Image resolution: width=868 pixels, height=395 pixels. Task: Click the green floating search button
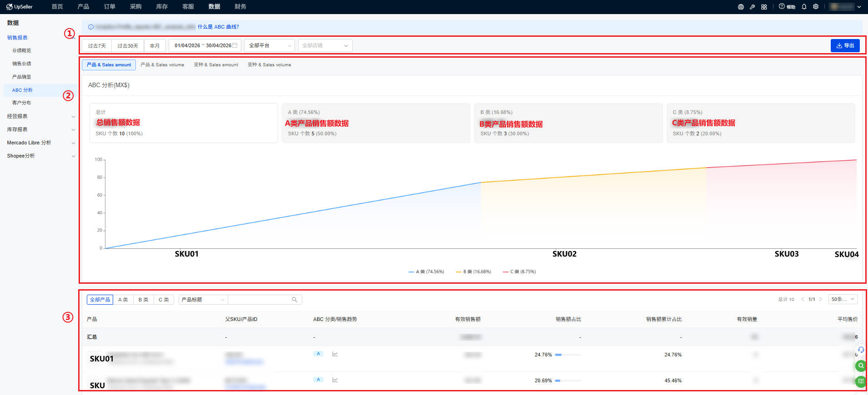(x=860, y=365)
